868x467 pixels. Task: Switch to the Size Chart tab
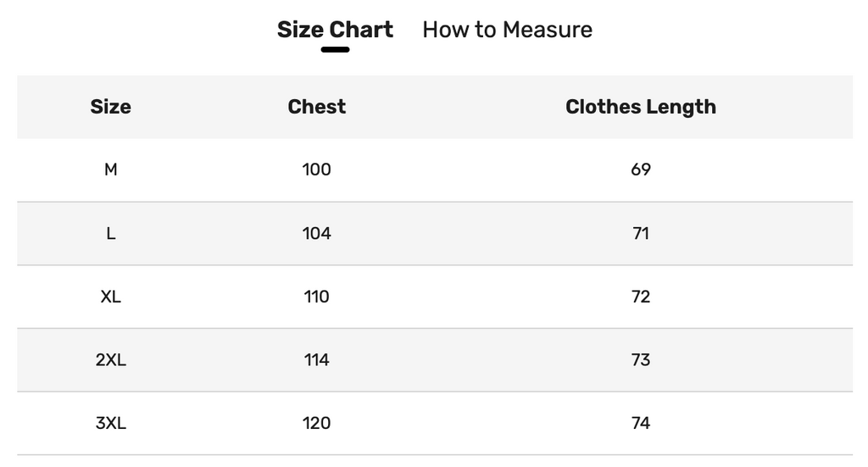(335, 30)
